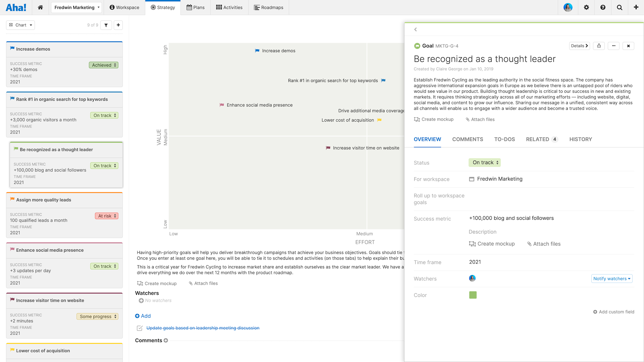The image size is (644, 362).
Task: Toggle the completed leadership meeting to-do checkbox
Action: click(x=140, y=328)
